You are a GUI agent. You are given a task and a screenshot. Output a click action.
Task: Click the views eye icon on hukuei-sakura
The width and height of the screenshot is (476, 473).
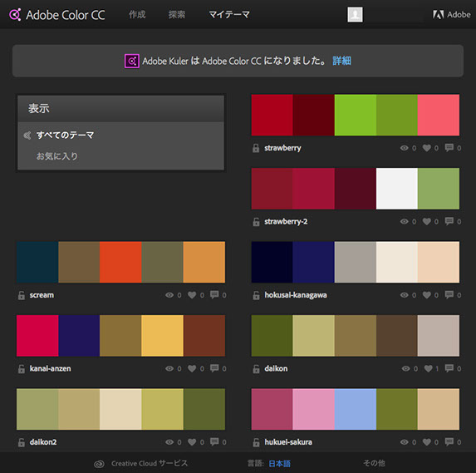(x=404, y=442)
